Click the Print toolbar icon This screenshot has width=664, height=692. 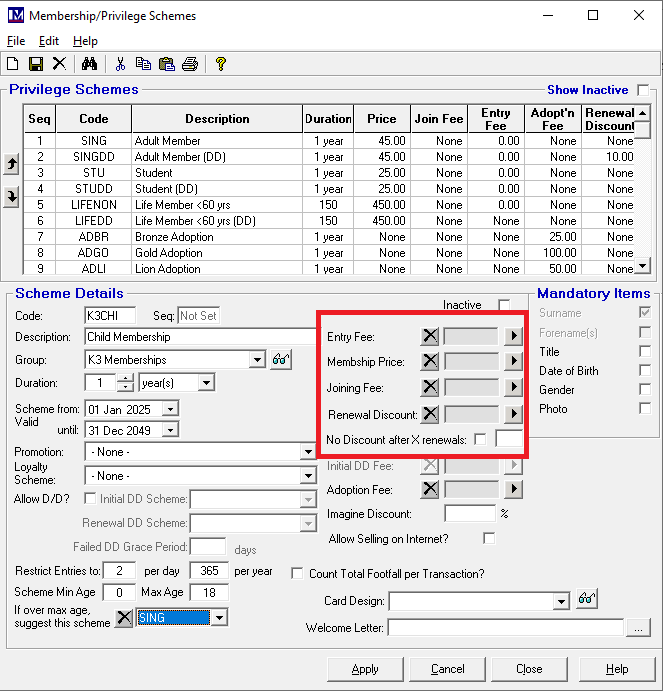point(190,64)
